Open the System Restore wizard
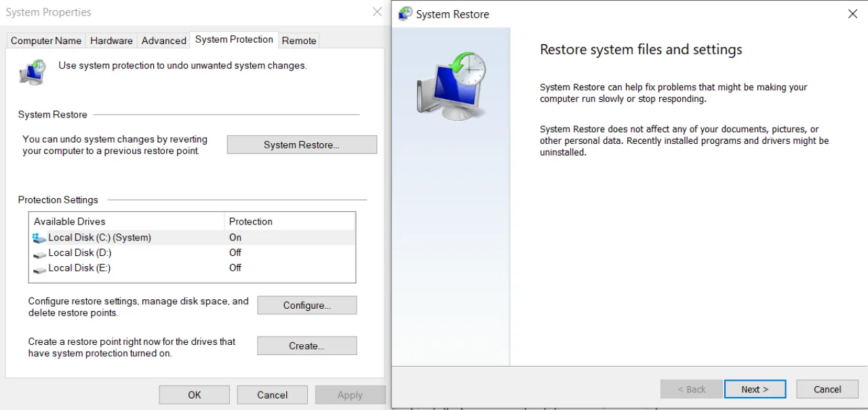868x410 pixels. (x=301, y=144)
